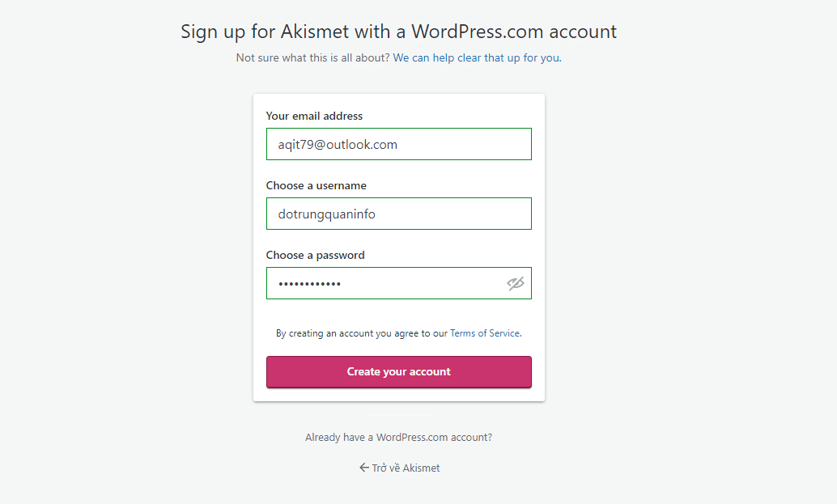
Task: Click the back arrow icon beside Akismet
Action: coord(364,468)
